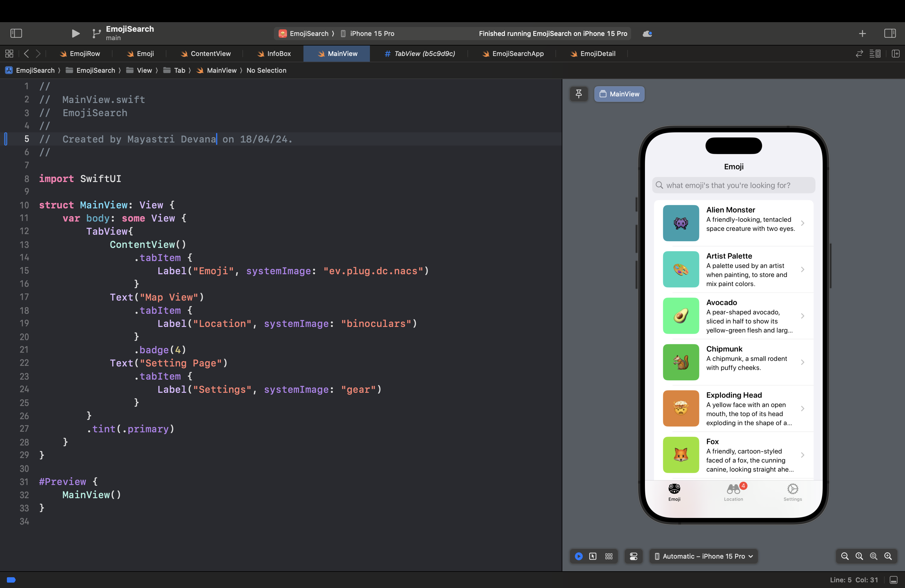Show the inspector sidebar panel
Viewport: 905px width, 588px height.
tap(890, 34)
